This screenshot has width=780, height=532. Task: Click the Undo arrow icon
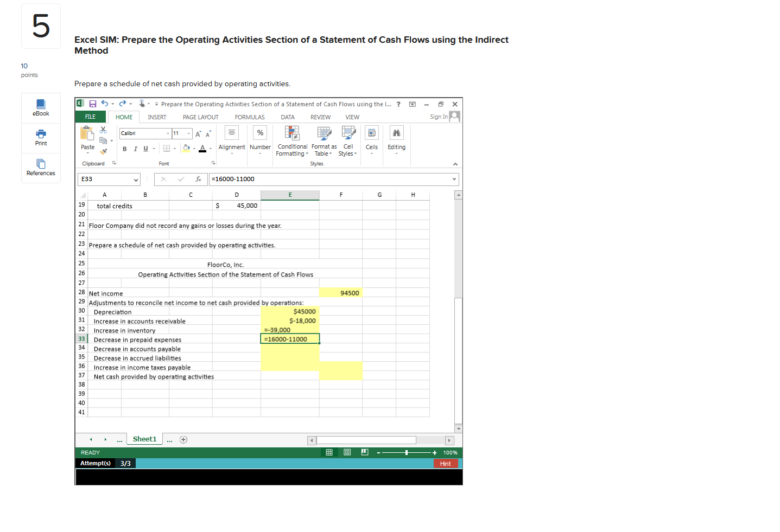coord(105,104)
